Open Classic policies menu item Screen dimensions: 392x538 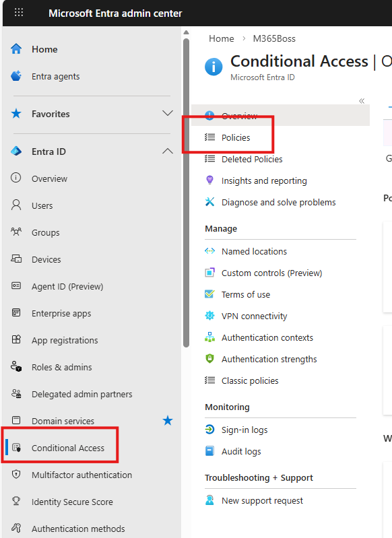pyautogui.click(x=251, y=380)
